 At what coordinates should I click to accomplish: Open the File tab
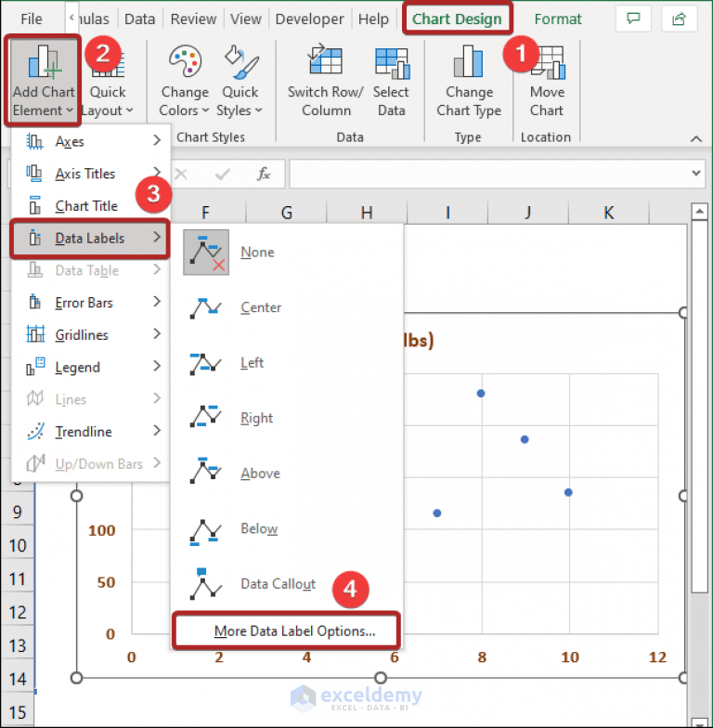pyautogui.click(x=32, y=19)
